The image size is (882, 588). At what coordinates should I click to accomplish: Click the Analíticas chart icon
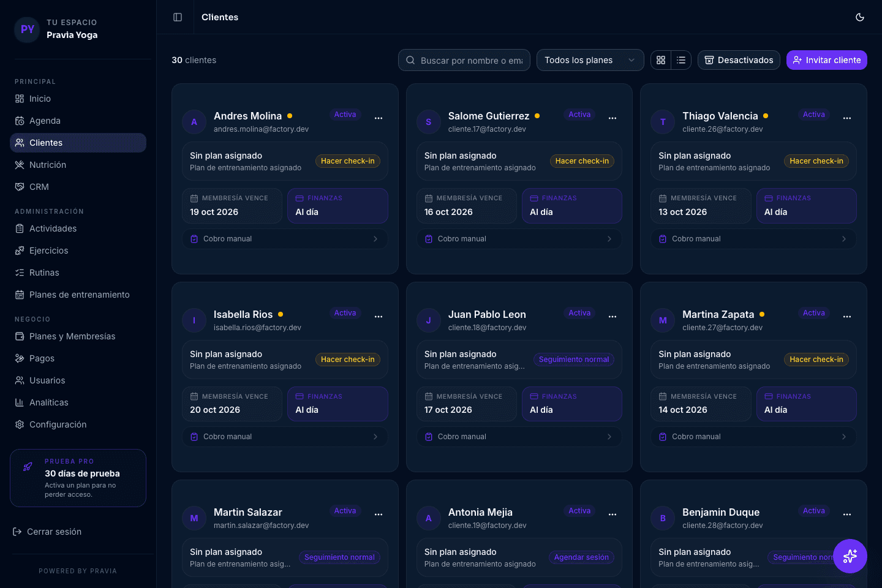pos(20,402)
